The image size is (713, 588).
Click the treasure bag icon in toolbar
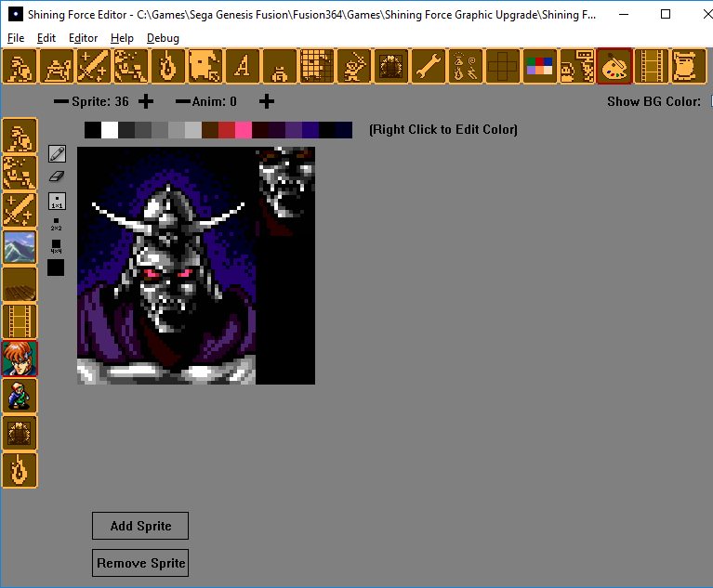click(280, 66)
